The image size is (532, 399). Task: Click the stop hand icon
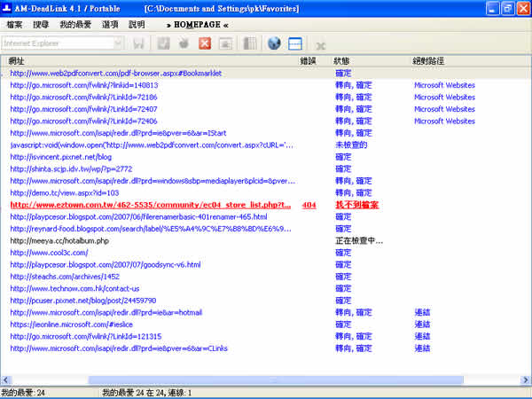click(184, 43)
